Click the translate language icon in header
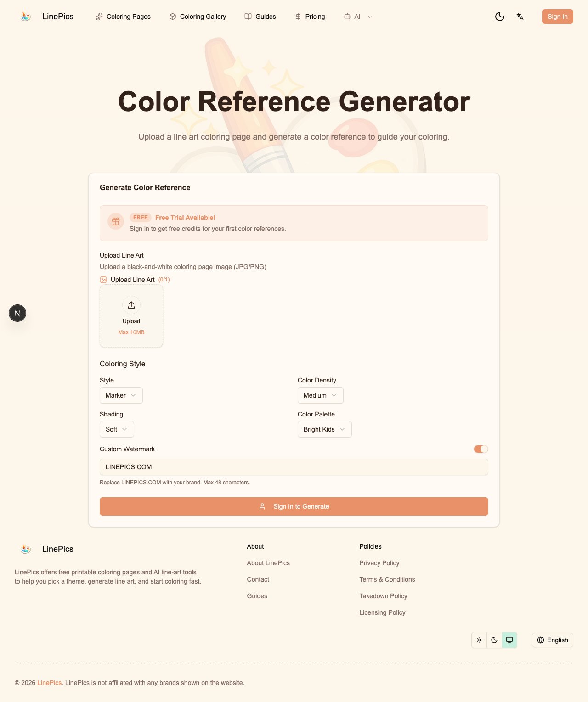The width and height of the screenshot is (588, 702). (x=520, y=17)
